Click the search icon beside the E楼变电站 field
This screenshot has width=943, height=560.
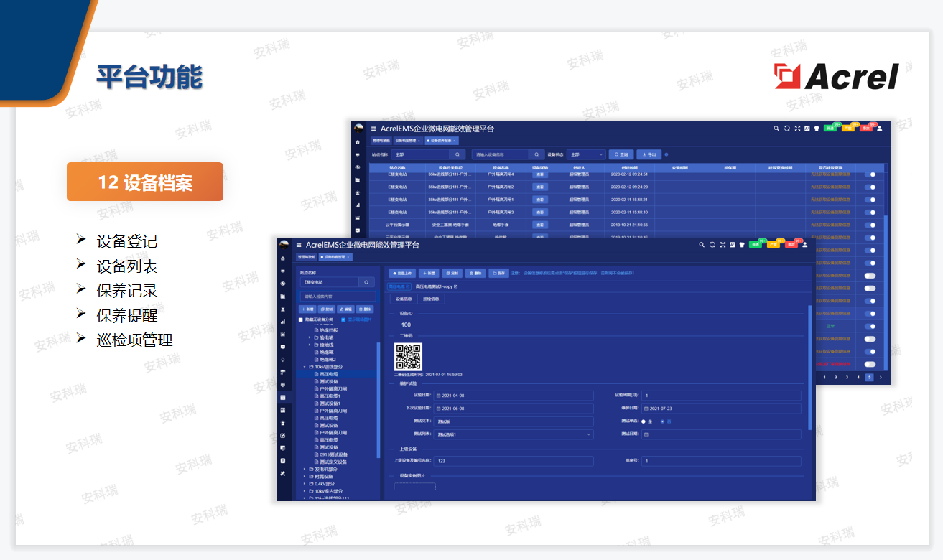[367, 282]
